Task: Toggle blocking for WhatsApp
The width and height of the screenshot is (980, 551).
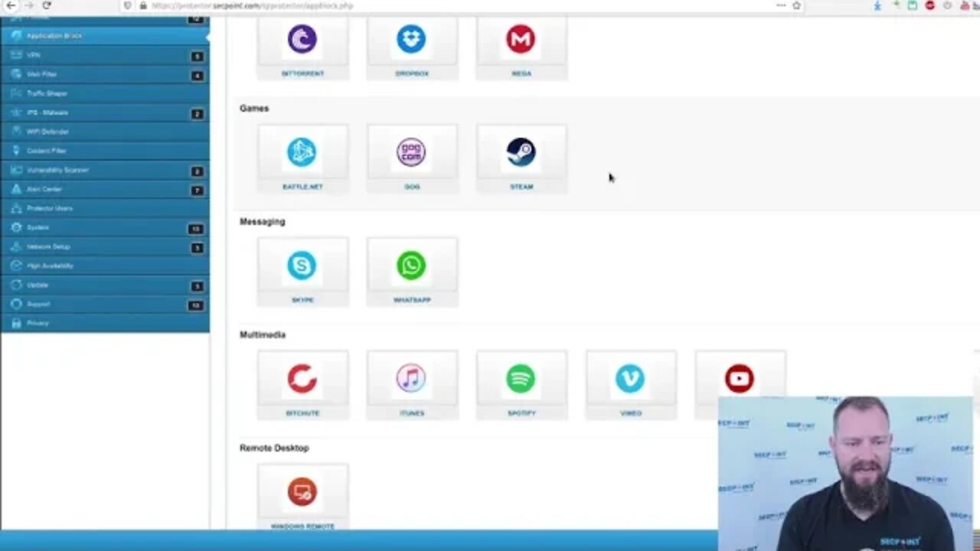Action: coord(412,272)
